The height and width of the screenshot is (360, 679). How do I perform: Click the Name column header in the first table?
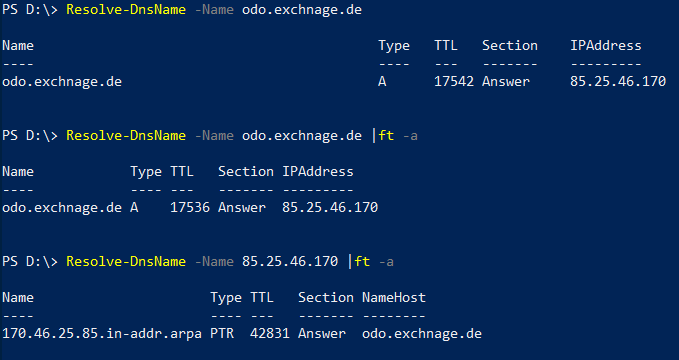(x=18, y=45)
